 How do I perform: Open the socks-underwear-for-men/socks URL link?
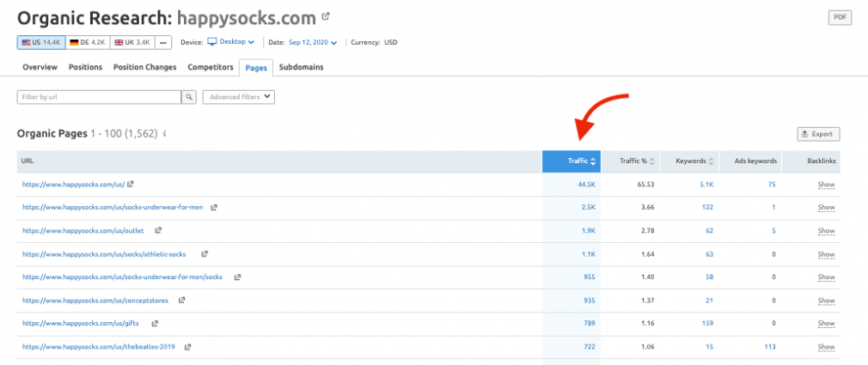tap(122, 277)
